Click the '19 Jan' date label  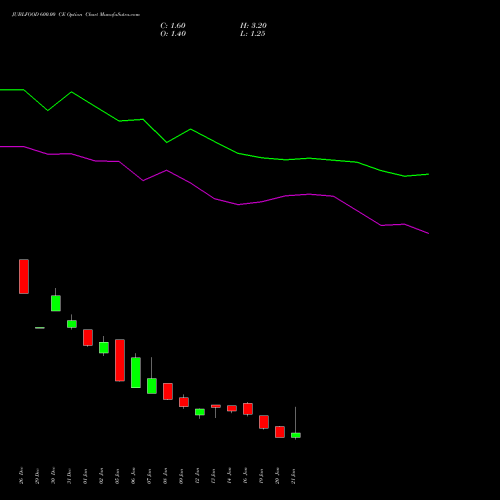pos(261,476)
